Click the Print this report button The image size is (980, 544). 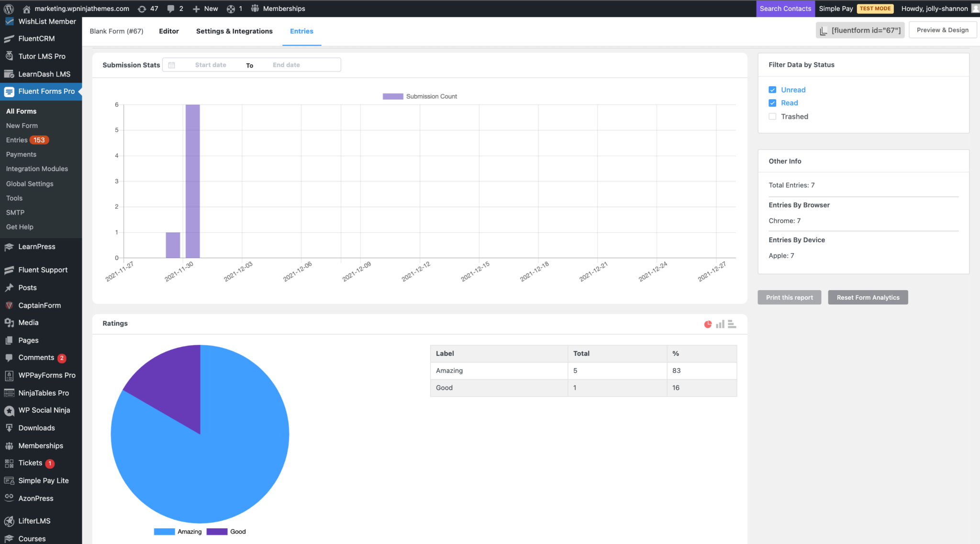click(789, 297)
